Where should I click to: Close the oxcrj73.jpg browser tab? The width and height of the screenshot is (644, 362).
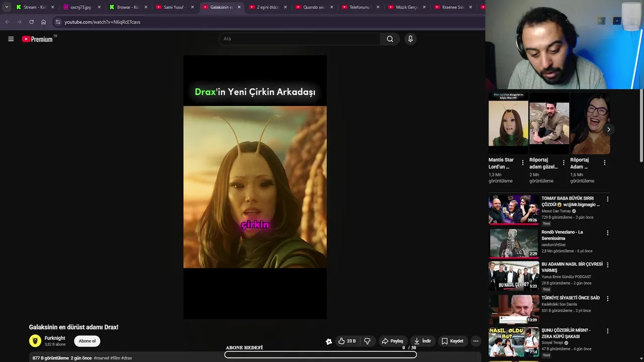click(99, 7)
